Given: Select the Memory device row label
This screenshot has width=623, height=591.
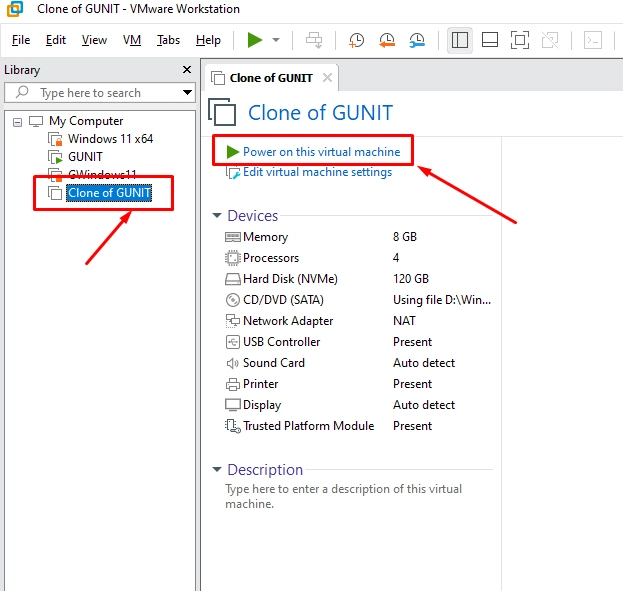Looking at the screenshot, I should click(265, 237).
